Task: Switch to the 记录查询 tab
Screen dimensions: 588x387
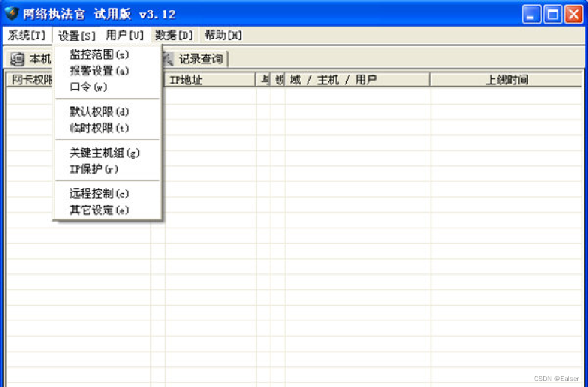Action: (194, 59)
